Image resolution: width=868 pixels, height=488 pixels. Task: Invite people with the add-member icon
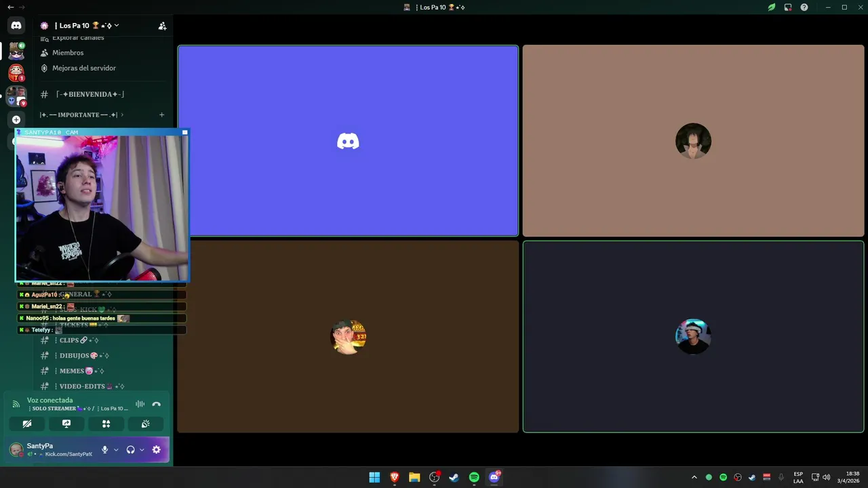[162, 26]
